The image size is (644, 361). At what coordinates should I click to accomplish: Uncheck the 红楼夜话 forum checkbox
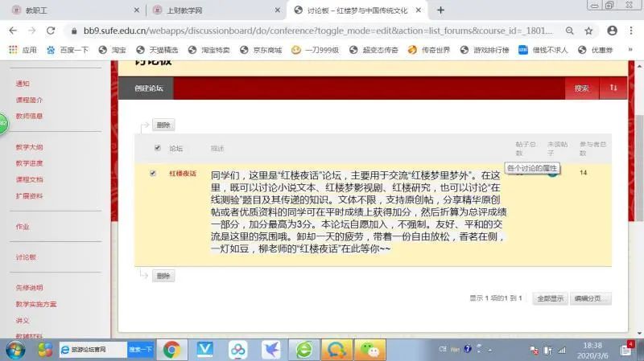pyautogui.click(x=153, y=173)
